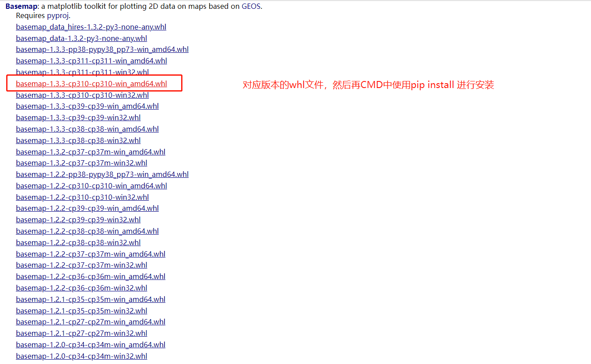Download basemap-1.2.2-cp37-cp37m-win32.whl
Viewport: 591px width, 364px height.
[82, 265]
